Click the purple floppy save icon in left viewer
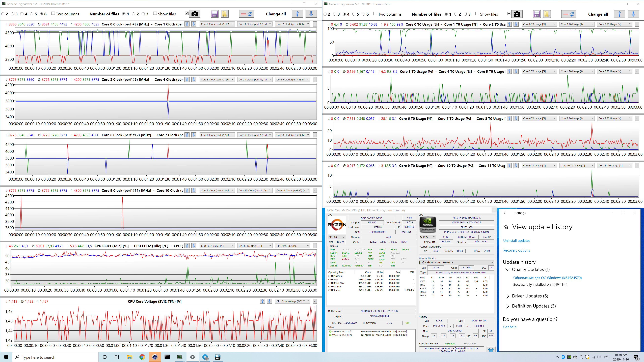The width and height of the screenshot is (644, 362). click(214, 14)
